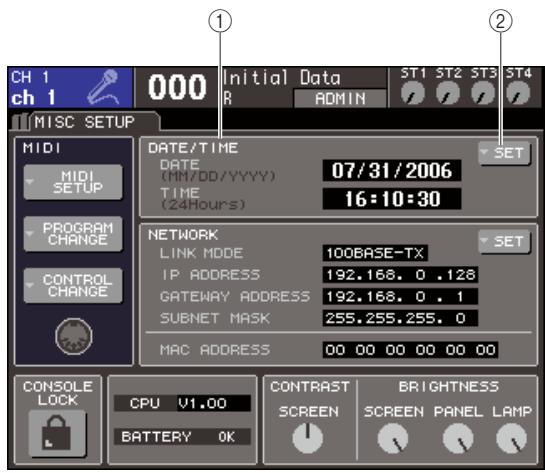Open the CONTROL CHANGE popup button
Viewport: 545px width, 473px height.
click(x=73, y=286)
